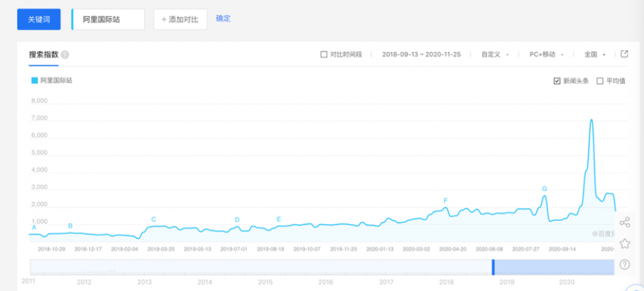The height and width of the screenshot is (291, 644).
Task: Click the tallest peak in the chart
Action: click(592, 120)
